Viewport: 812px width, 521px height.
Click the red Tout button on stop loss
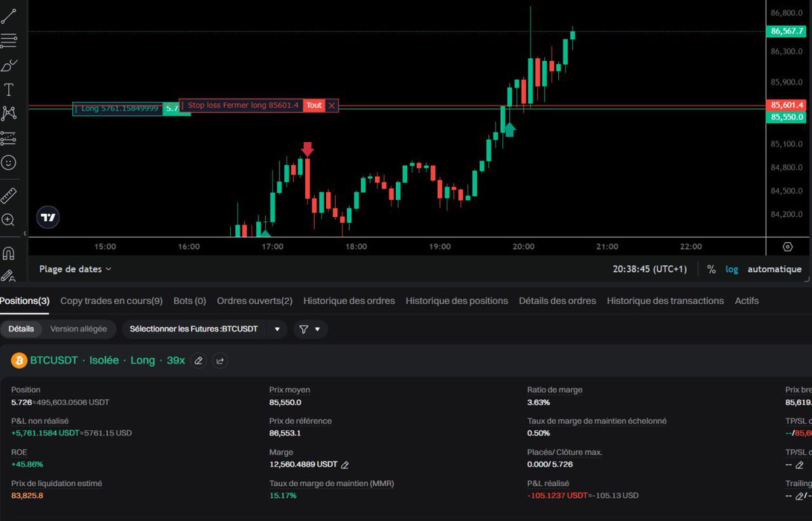tap(313, 106)
